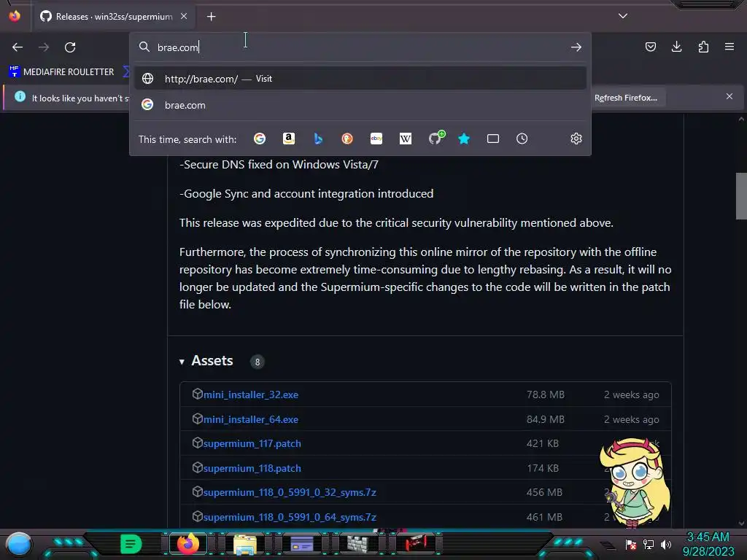The width and height of the screenshot is (747, 560).
Task: Search this time with Bing
Action: (x=318, y=139)
